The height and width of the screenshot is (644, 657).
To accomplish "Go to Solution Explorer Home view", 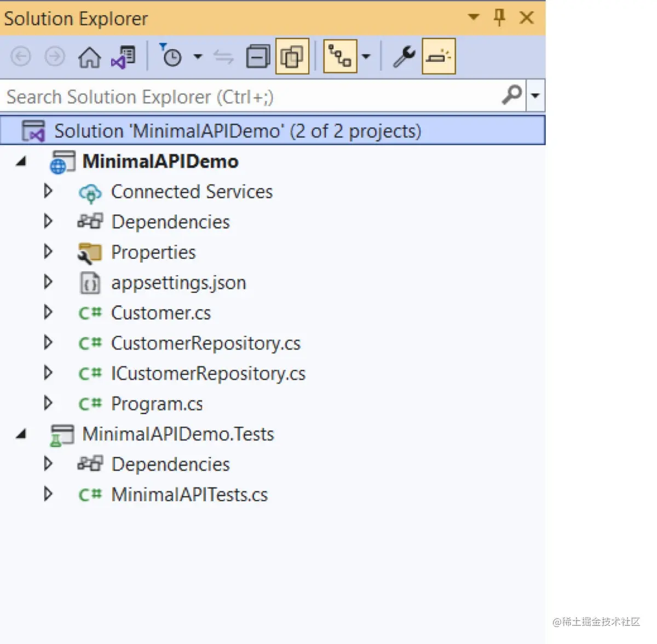I will [x=89, y=56].
